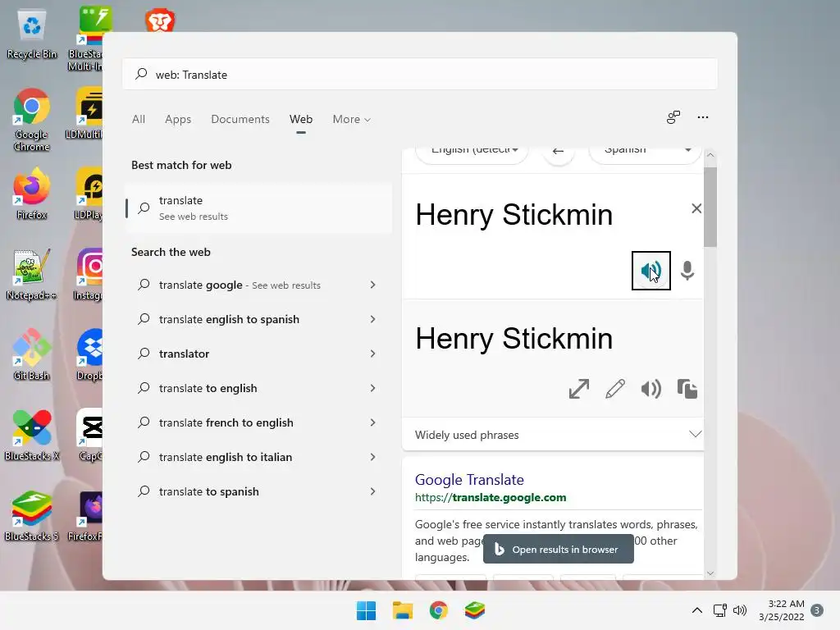
Task: Switch to the Apps tab
Action: coord(178,119)
